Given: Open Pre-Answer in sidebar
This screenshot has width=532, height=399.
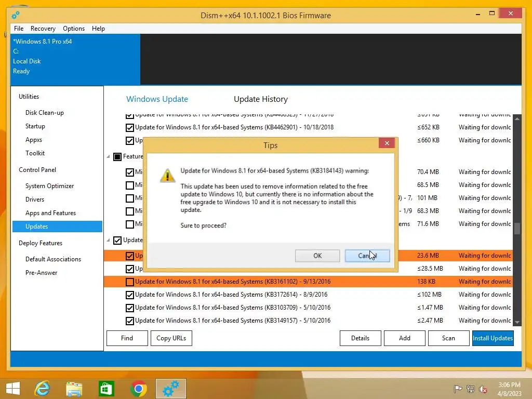Looking at the screenshot, I should (x=42, y=273).
